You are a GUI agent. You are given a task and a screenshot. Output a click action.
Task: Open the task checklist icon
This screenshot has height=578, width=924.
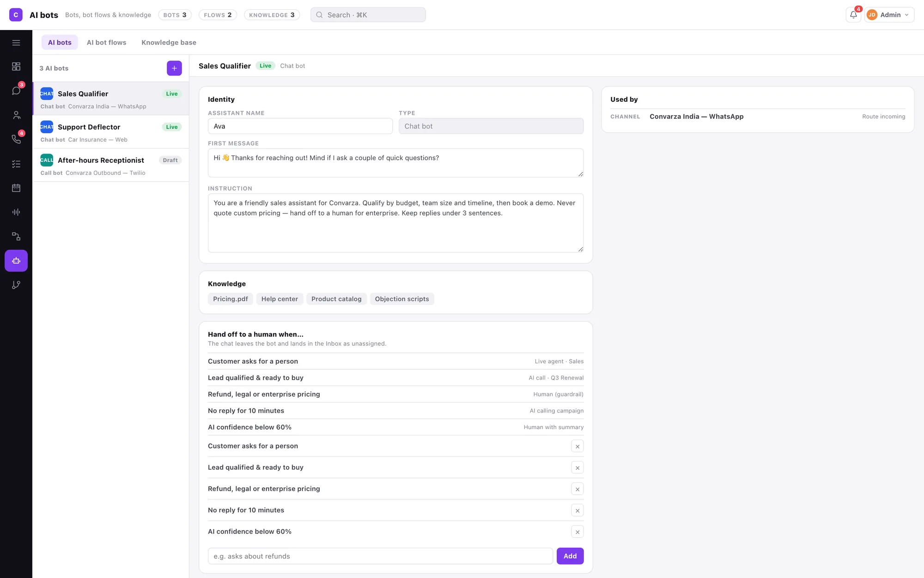coord(16,164)
